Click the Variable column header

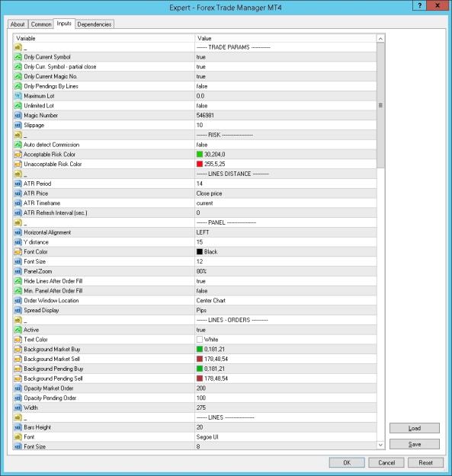[104, 38]
